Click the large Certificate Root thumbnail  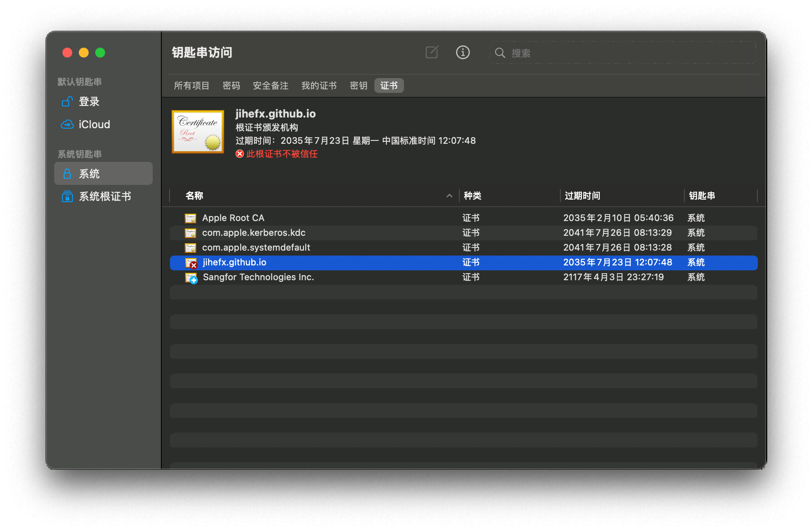coord(198,132)
